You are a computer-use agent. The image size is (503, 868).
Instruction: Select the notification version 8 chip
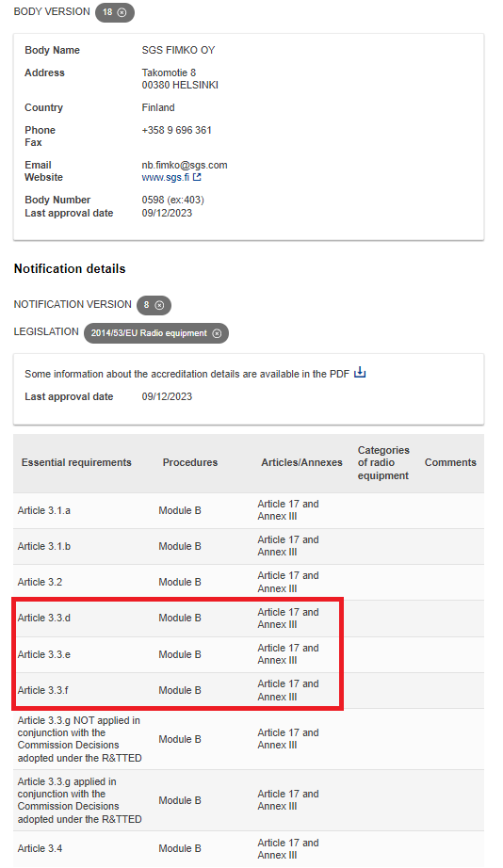click(x=154, y=305)
